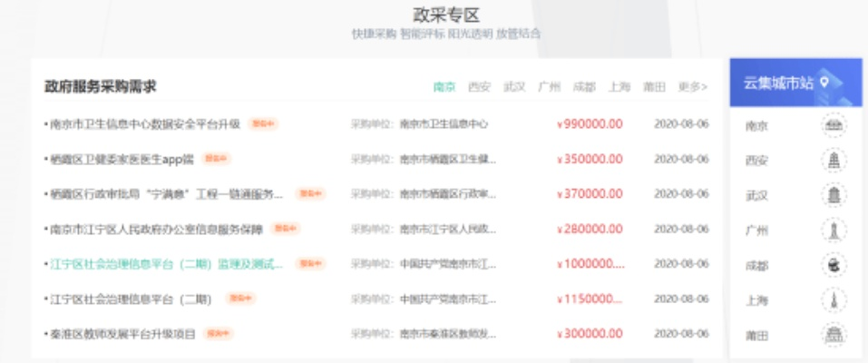Select 武汉 text in the city station sidebar
Screen dimensions: 868x363
coord(756,196)
